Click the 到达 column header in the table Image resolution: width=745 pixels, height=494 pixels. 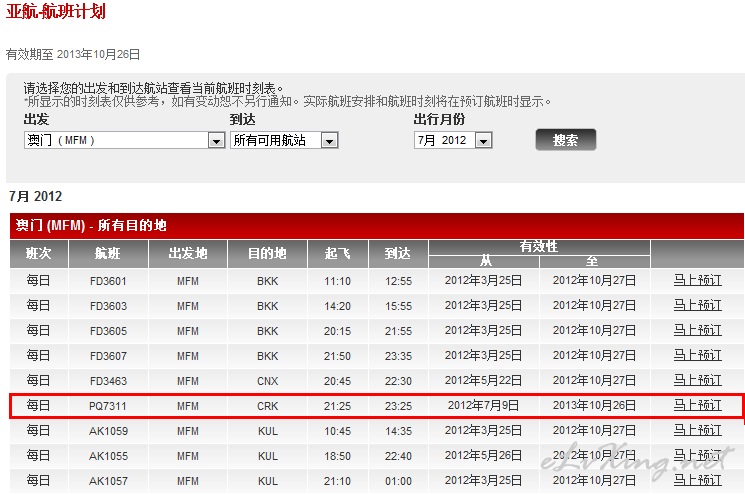pyautogui.click(x=398, y=254)
